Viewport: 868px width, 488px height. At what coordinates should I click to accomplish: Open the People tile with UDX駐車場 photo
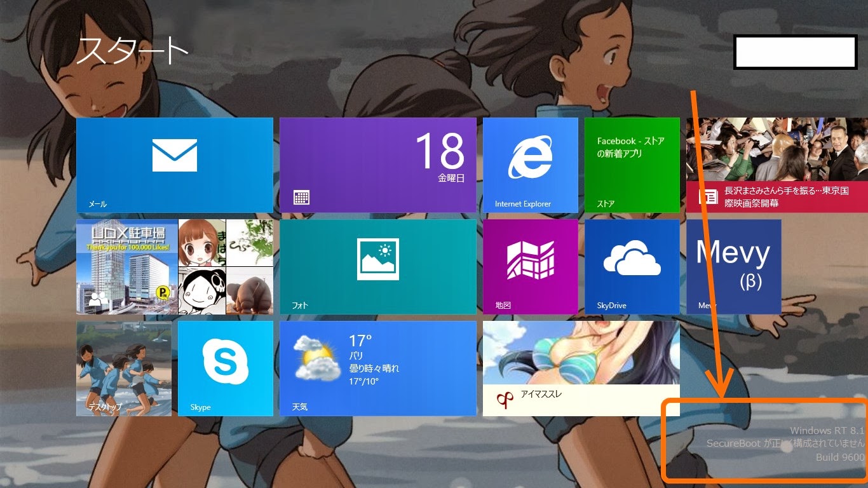coord(175,267)
